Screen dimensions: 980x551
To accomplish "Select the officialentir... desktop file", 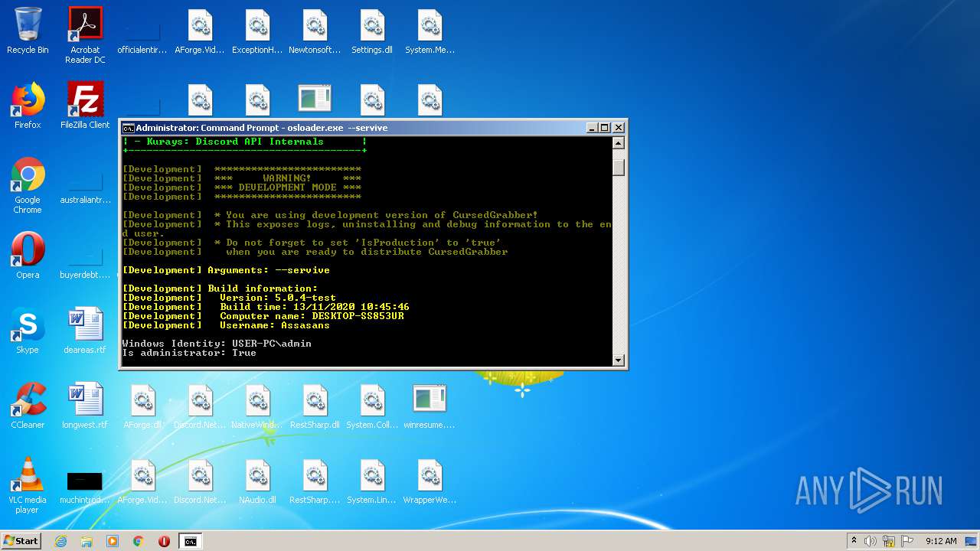I will coord(142,38).
